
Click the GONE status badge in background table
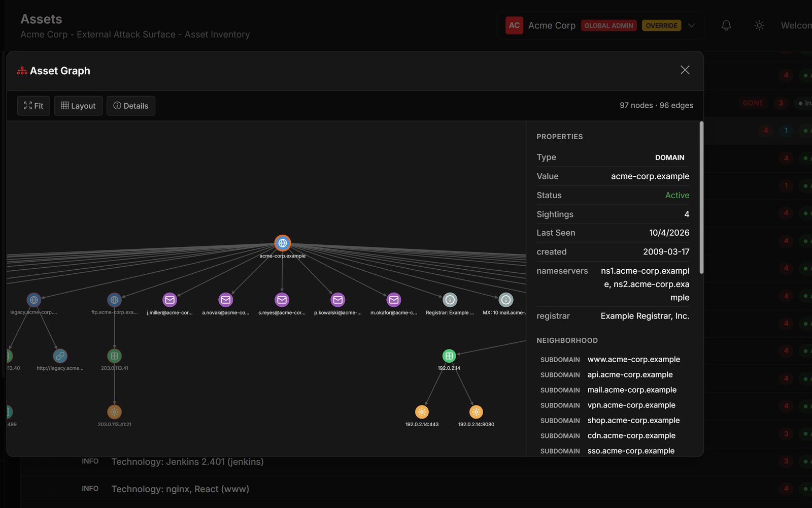[753, 103]
